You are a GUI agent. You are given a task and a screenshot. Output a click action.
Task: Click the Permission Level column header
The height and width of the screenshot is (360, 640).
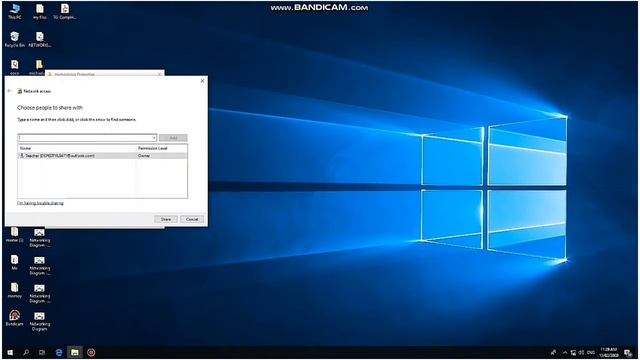[x=162, y=148]
